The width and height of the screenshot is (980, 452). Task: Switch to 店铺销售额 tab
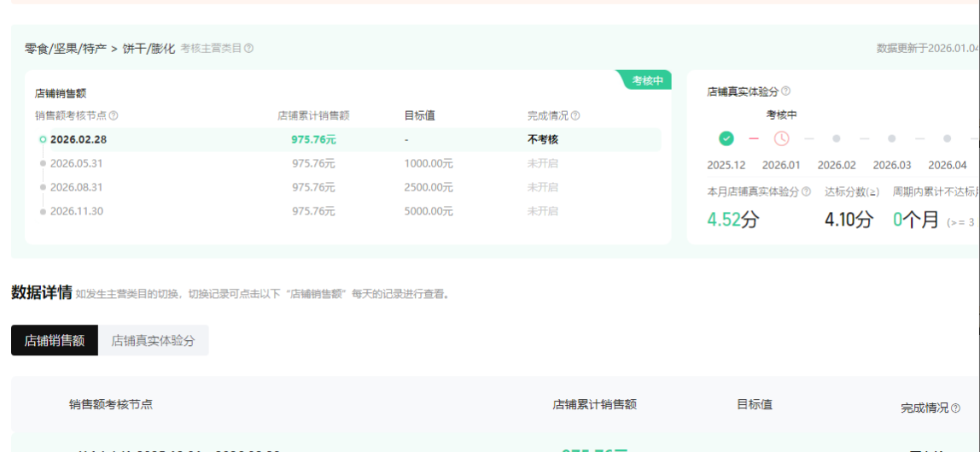55,340
